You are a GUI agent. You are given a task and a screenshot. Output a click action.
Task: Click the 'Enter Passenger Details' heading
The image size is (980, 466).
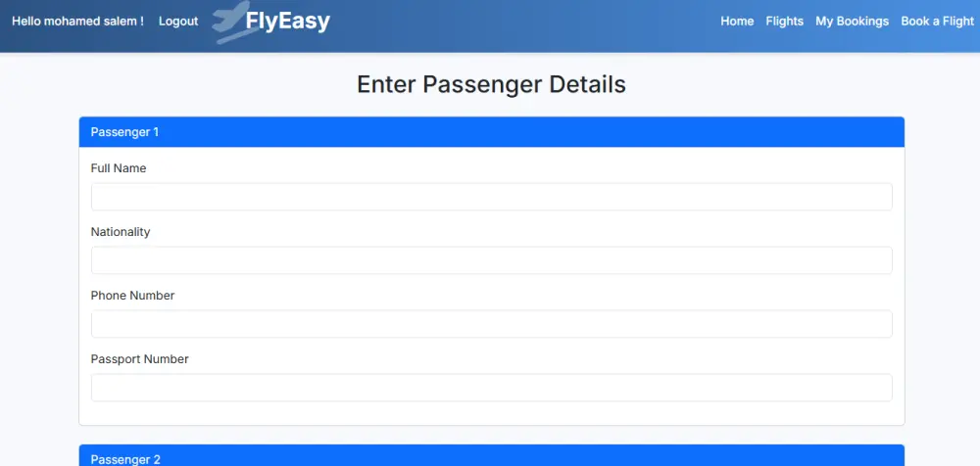(x=491, y=84)
